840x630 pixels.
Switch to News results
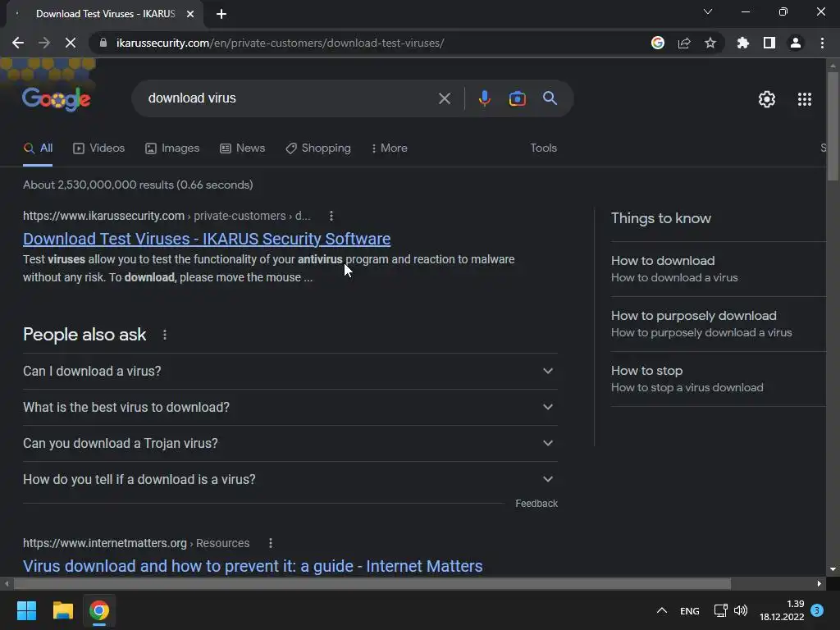tap(242, 148)
